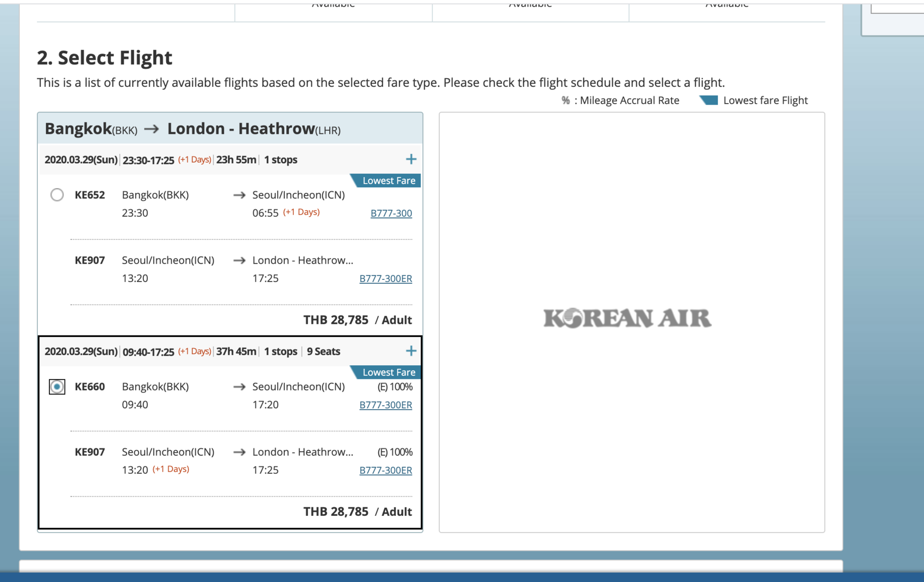This screenshot has width=924, height=582.
Task: Open B777-300 aircraft link for KE652
Action: [391, 213]
